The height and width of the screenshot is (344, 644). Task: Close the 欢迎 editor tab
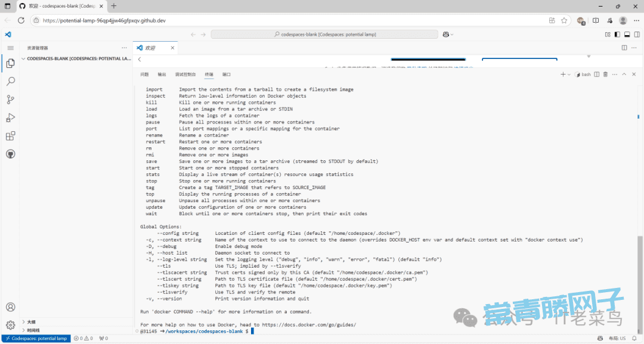[172, 48]
